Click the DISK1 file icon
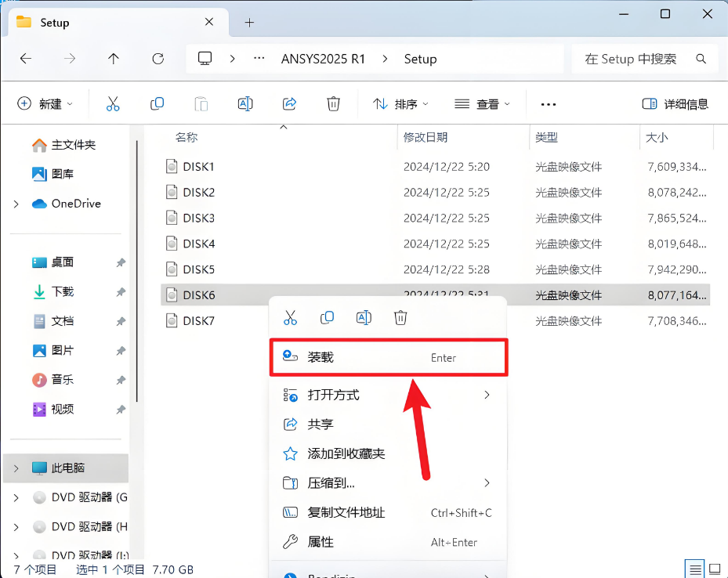This screenshot has height=578, width=728. coord(172,166)
